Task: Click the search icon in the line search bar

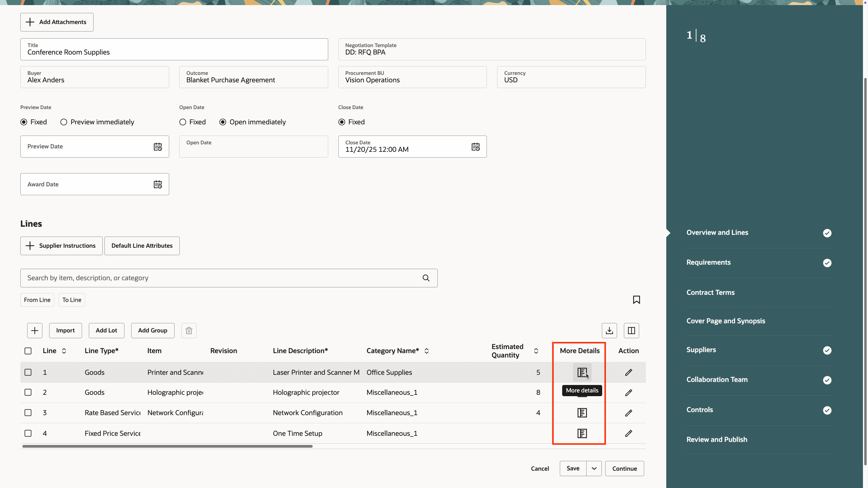Action: (426, 278)
